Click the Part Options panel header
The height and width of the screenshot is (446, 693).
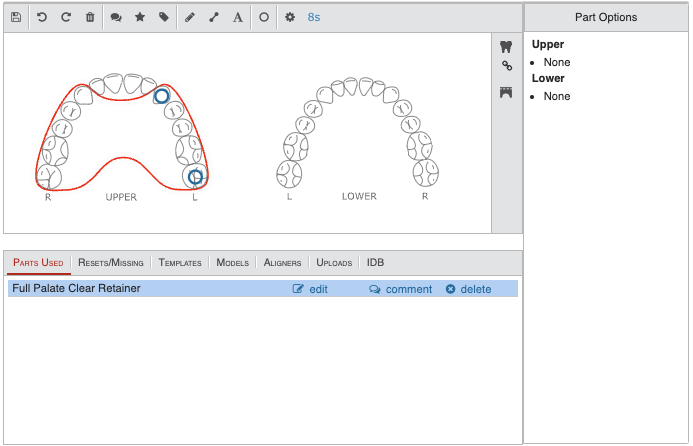[606, 17]
